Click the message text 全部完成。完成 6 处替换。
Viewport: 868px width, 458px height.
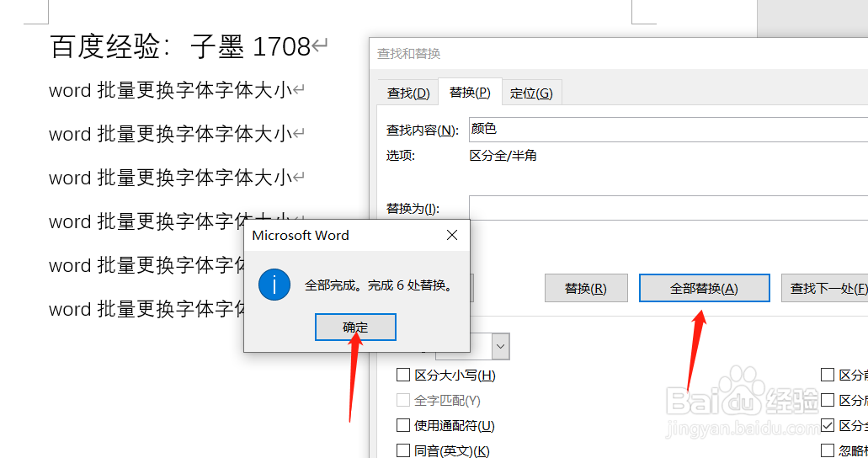[380, 285]
